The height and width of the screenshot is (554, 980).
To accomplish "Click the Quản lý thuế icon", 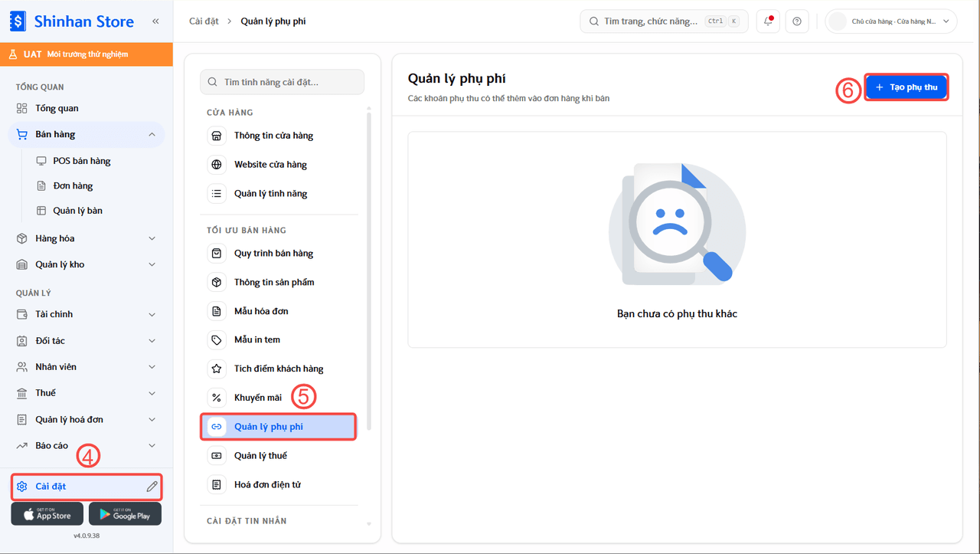I will (217, 456).
